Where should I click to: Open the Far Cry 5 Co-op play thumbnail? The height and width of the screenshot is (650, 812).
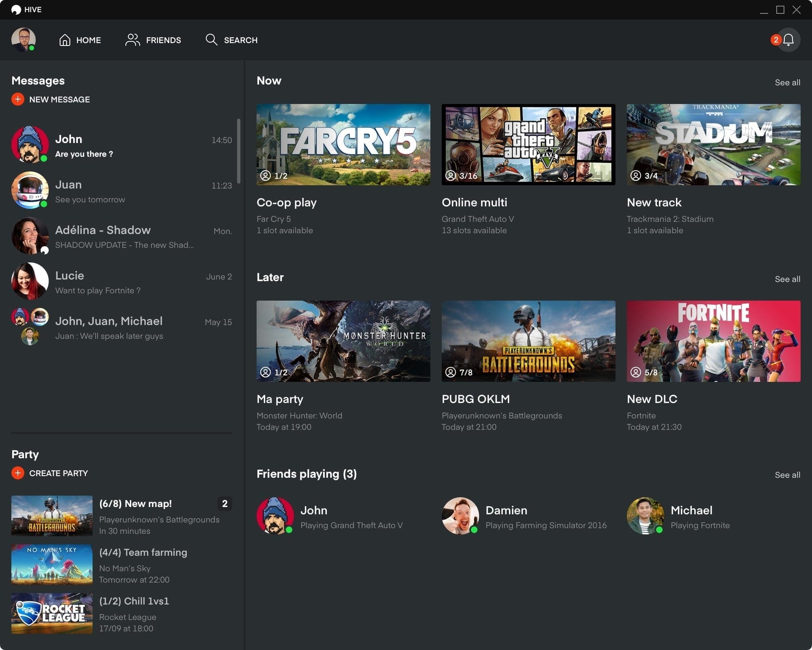[343, 145]
